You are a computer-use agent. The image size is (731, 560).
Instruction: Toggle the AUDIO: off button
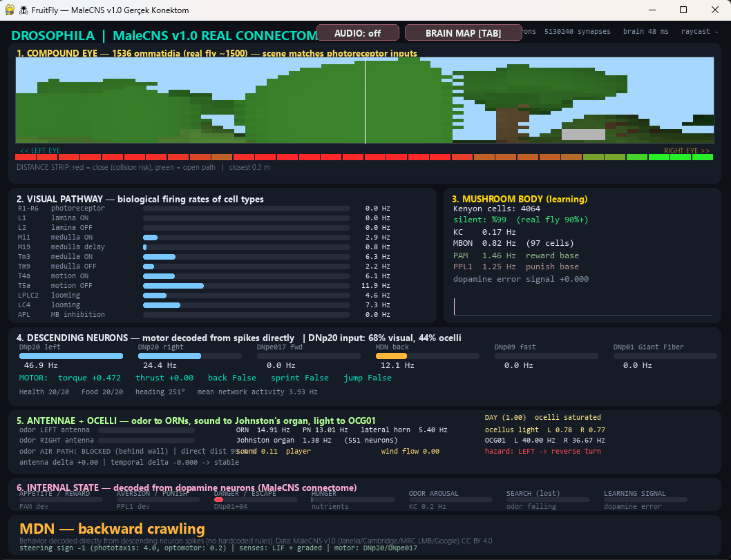[x=358, y=33]
